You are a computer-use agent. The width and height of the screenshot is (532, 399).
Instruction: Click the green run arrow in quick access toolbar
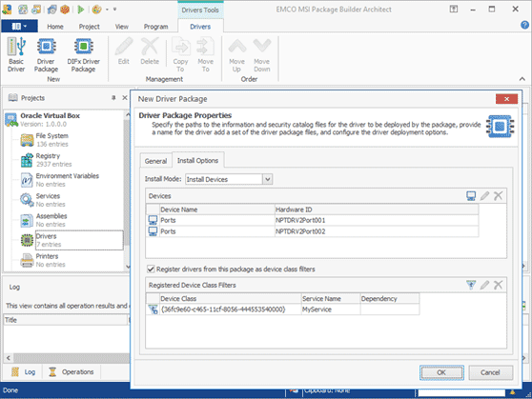pyautogui.click(x=81, y=10)
